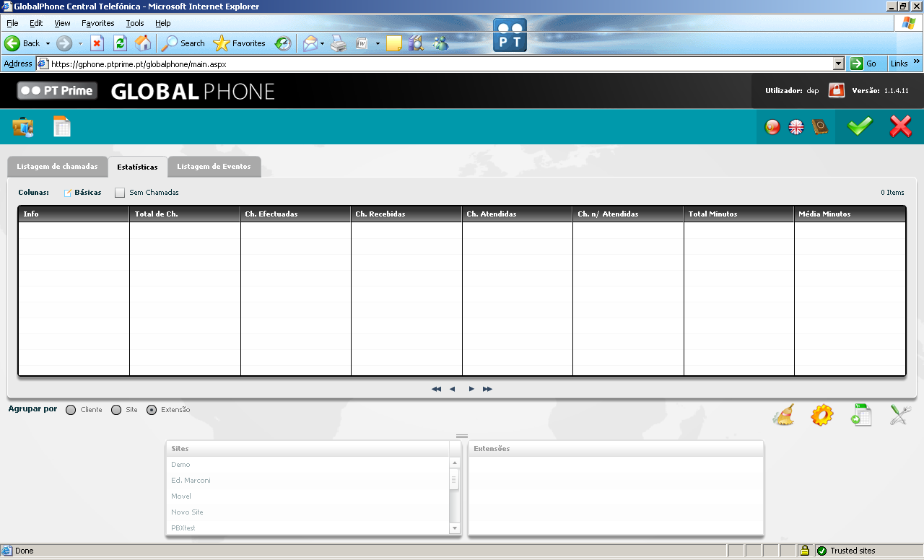924x560 pixels.
Task: Click the large red X cancel icon
Action: [901, 126]
